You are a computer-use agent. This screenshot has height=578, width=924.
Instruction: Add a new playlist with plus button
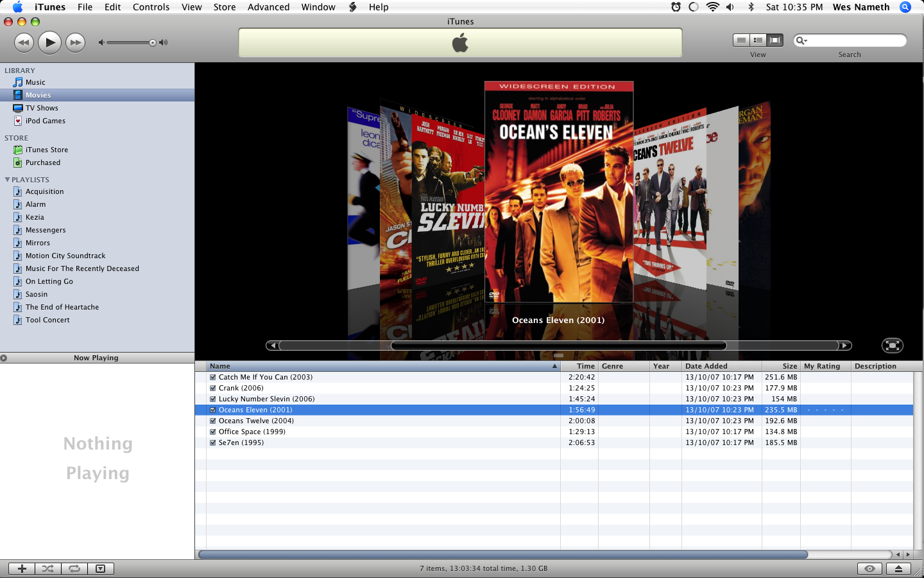pos(22,568)
